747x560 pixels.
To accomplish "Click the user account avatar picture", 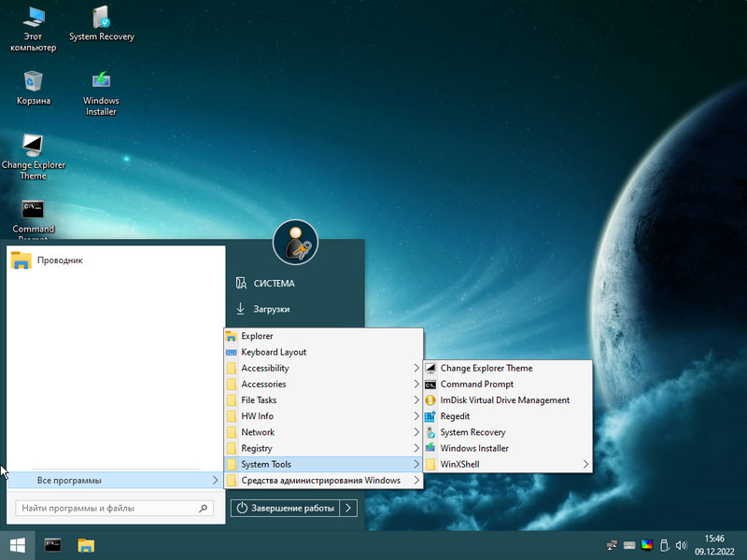I will click(295, 243).
